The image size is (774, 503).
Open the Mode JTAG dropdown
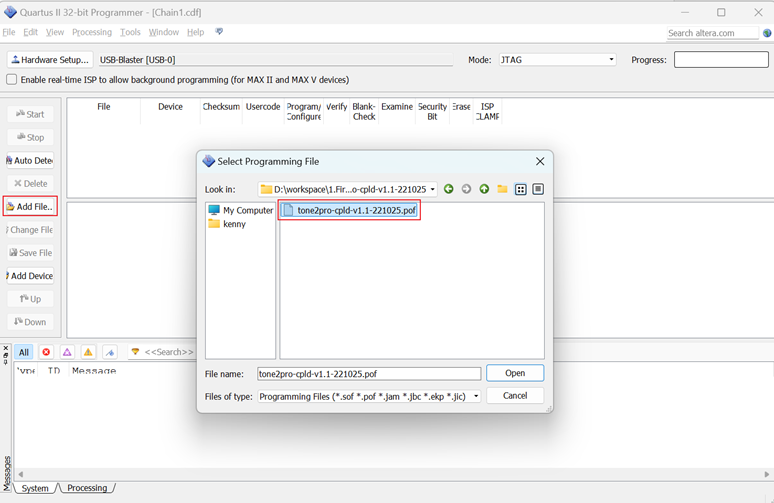click(x=557, y=60)
